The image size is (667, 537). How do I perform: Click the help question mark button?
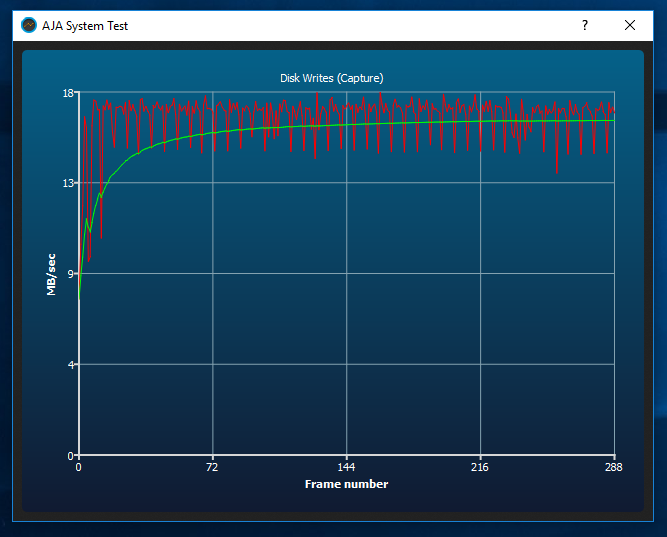click(x=585, y=26)
